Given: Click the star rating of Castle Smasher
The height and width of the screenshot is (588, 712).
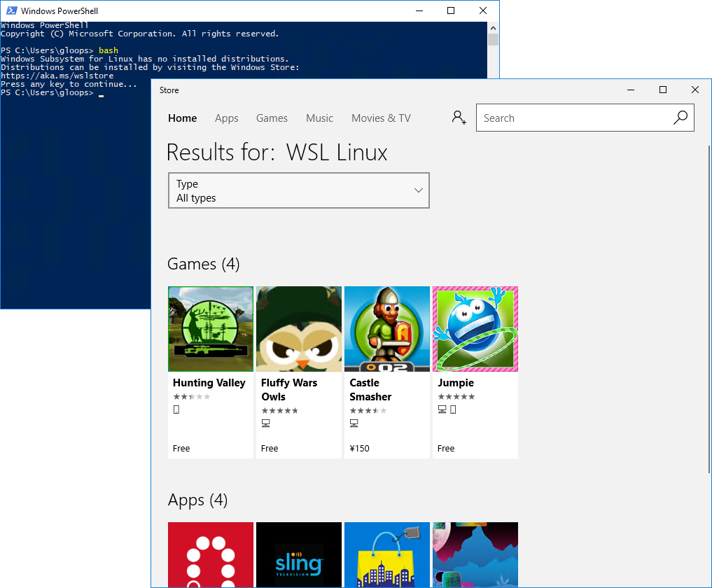Looking at the screenshot, I should pyautogui.click(x=368, y=411).
